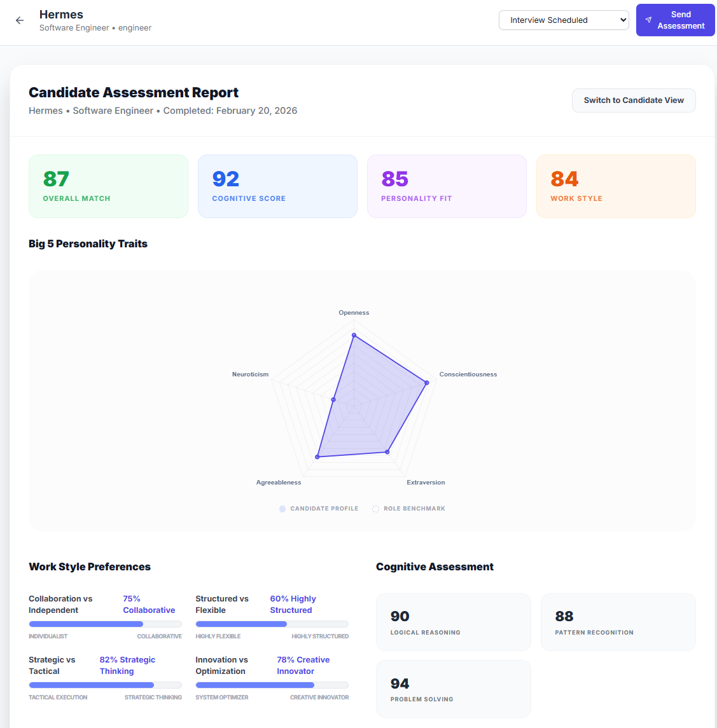The height and width of the screenshot is (728, 717).
Task: Click the dashed Role Benchmark legend circle
Action: [375, 508]
